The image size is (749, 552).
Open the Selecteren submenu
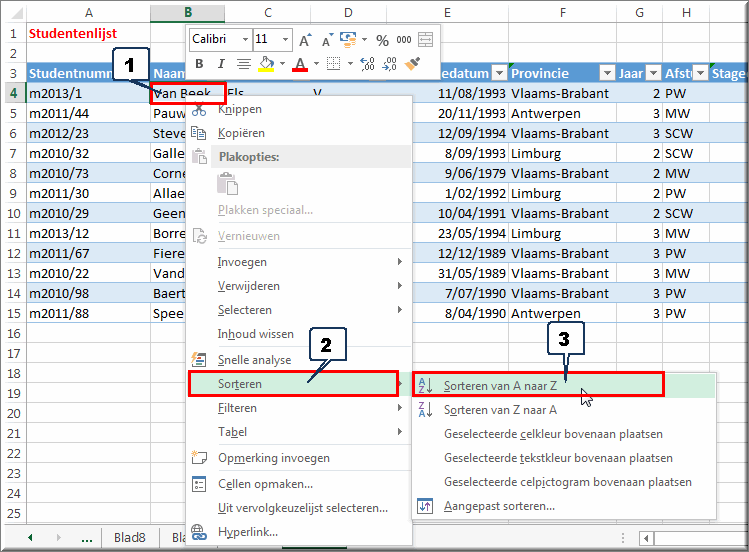[300, 310]
